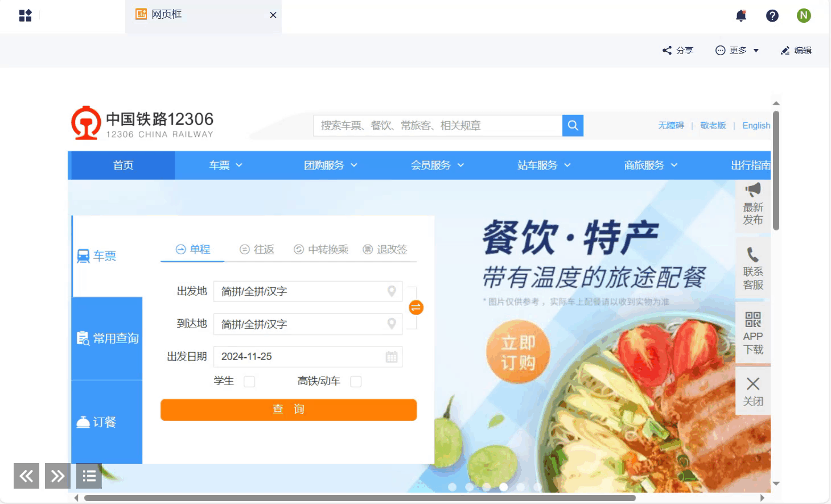Click the scroll down arrow
Image resolution: width=831 pixels, height=504 pixels.
pos(776,484)
